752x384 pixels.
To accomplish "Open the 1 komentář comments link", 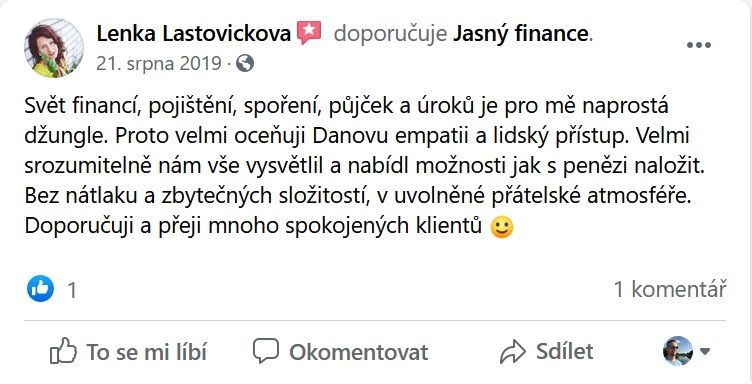I will pyautogui.click(x=670, y=289).
